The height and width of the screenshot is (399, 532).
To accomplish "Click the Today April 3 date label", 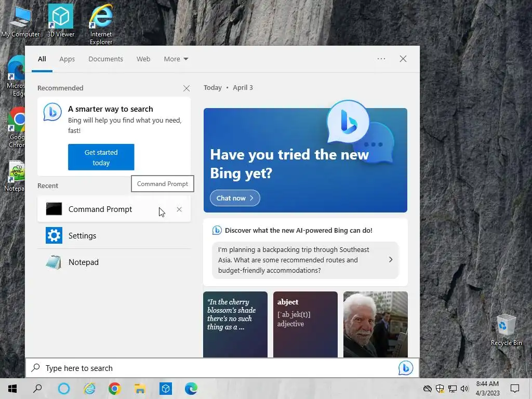I will (228, 87).
